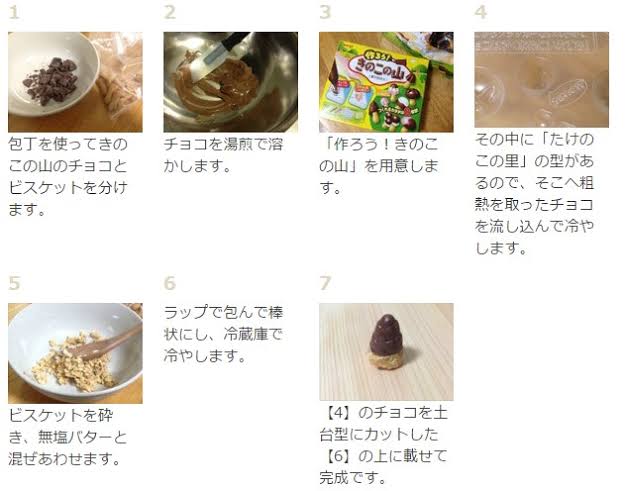625x491 pixels.
Task: Open step 7 finished chocolate cone photo
Action: (386, 352)
